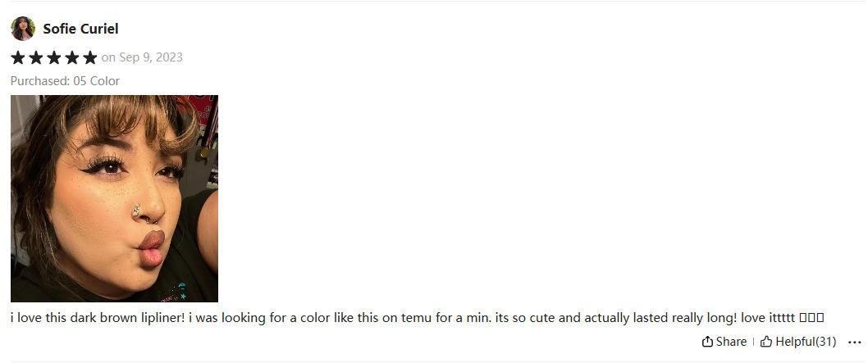This screenshot has width=868, height=363.
Task: Click the fifth rating star
Action: (90, 57)
